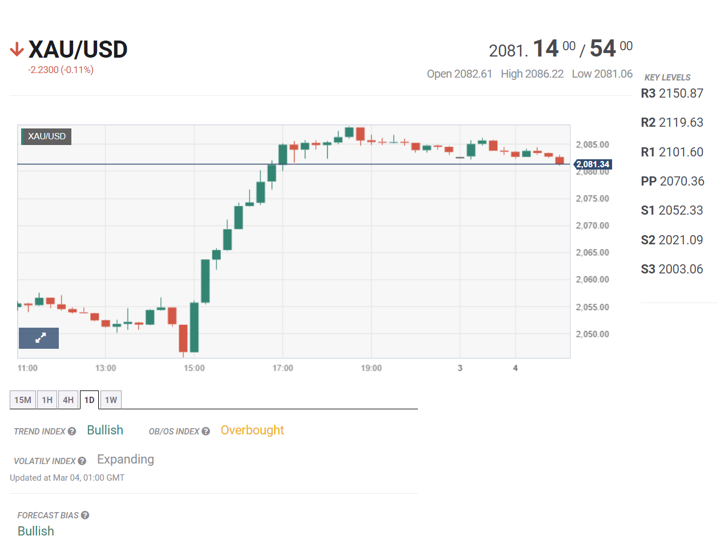Click the Forecast Bias help icon
Screen dimensions: 728x560
[x=85, y=515]
